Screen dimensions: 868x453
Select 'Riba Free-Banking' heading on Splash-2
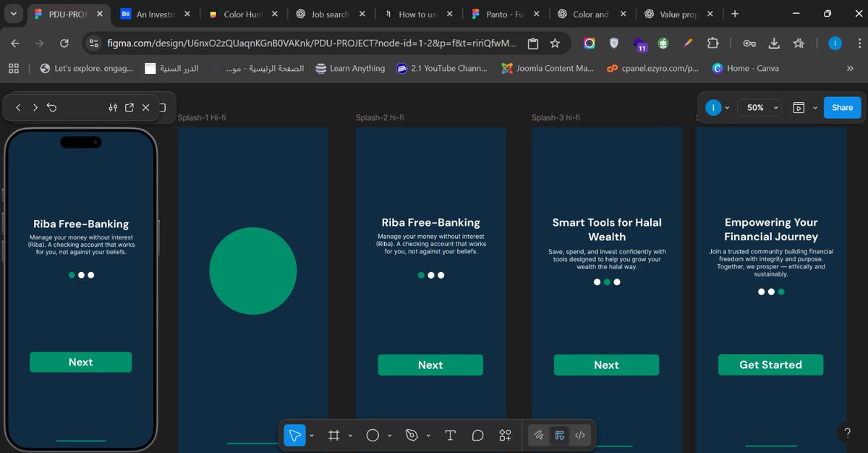(x=430, y=222)
